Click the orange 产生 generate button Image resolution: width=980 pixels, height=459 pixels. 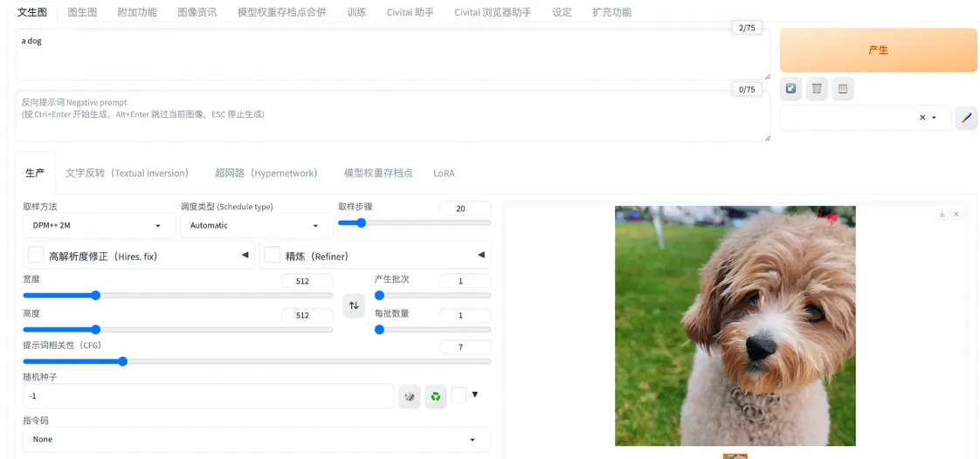coord(878,50)
